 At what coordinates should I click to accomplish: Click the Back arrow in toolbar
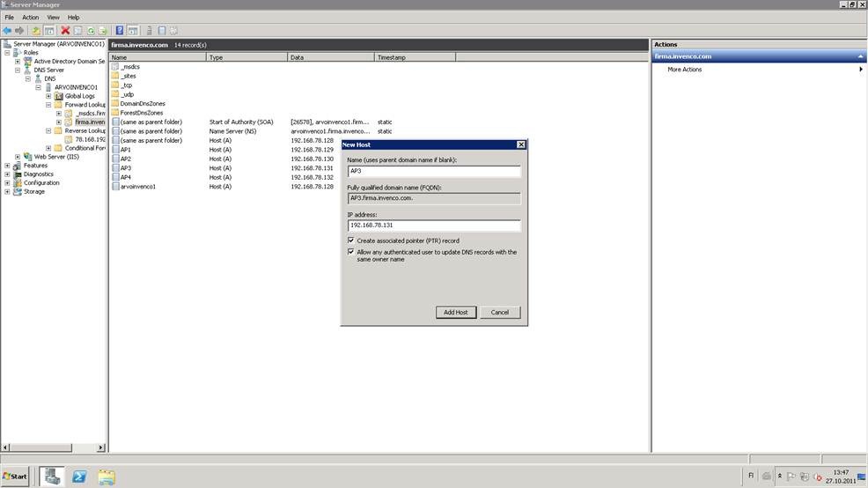[7, 31]
